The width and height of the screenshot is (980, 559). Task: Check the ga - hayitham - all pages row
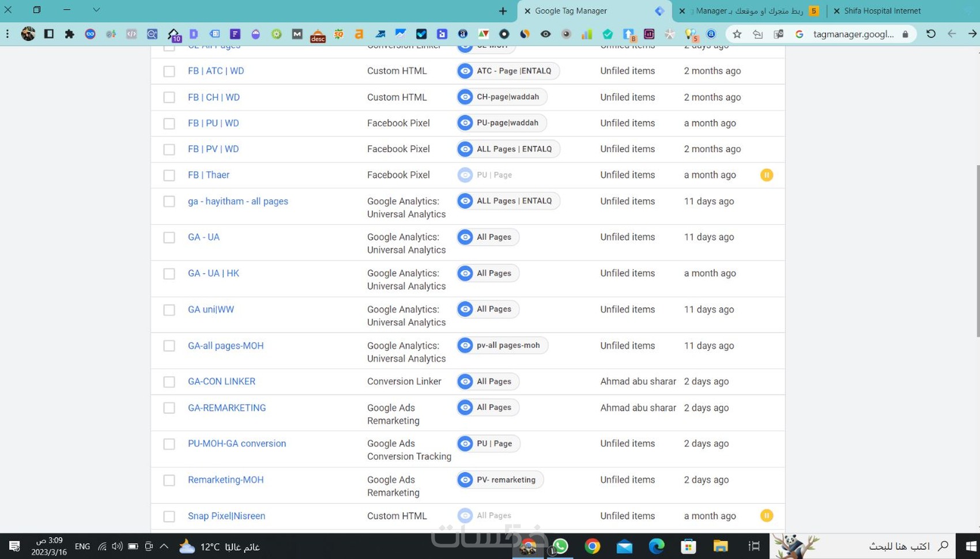[x=169, y=202]
